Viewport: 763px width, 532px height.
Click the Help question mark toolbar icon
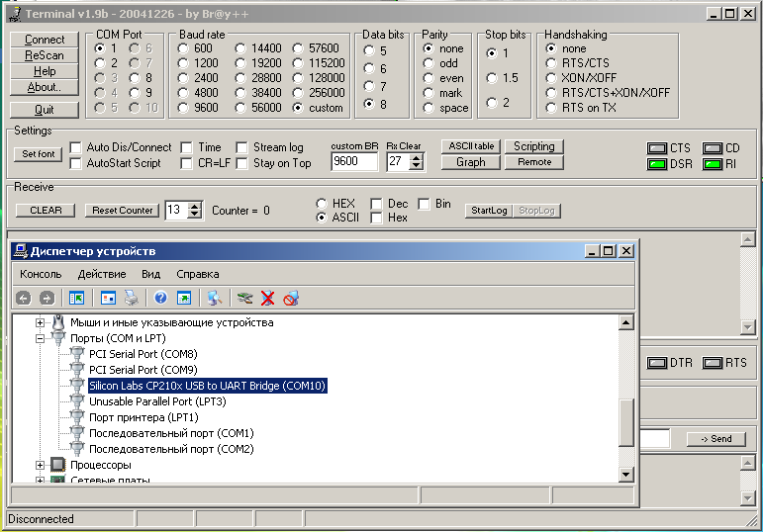click(x=160, y=298)
